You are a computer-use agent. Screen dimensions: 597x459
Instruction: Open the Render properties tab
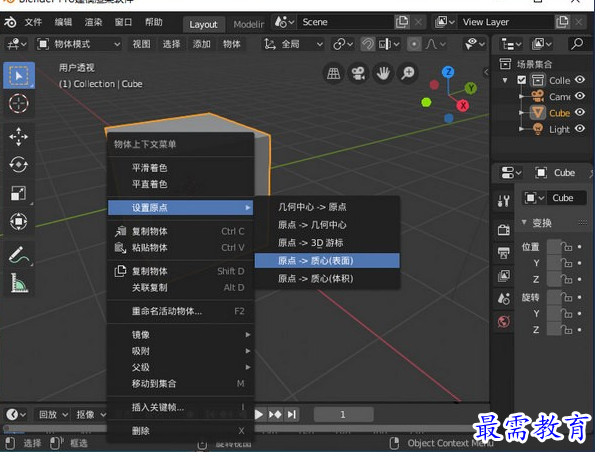pyautogui.click(x=503, y=230)
